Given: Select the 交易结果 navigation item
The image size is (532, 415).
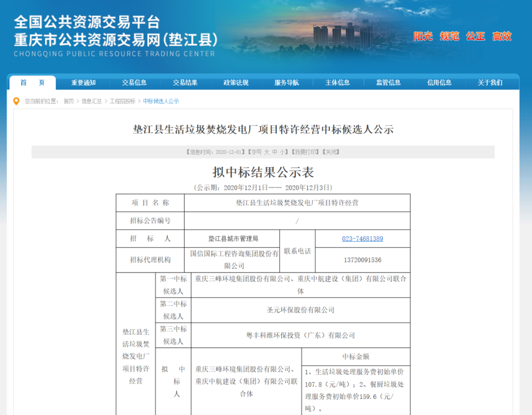Looking at the screenshot, I should point(185,83).
